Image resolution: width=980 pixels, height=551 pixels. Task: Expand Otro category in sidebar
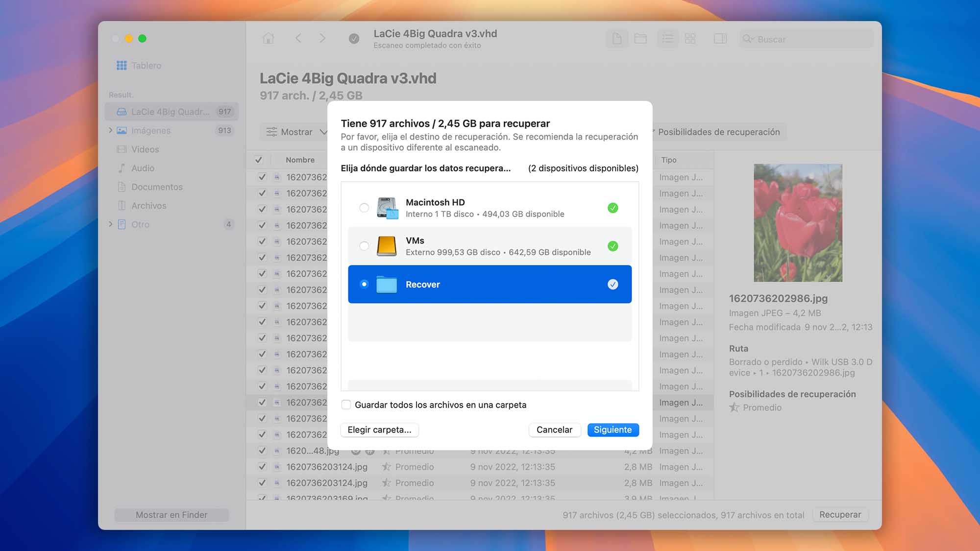[113, 224]
